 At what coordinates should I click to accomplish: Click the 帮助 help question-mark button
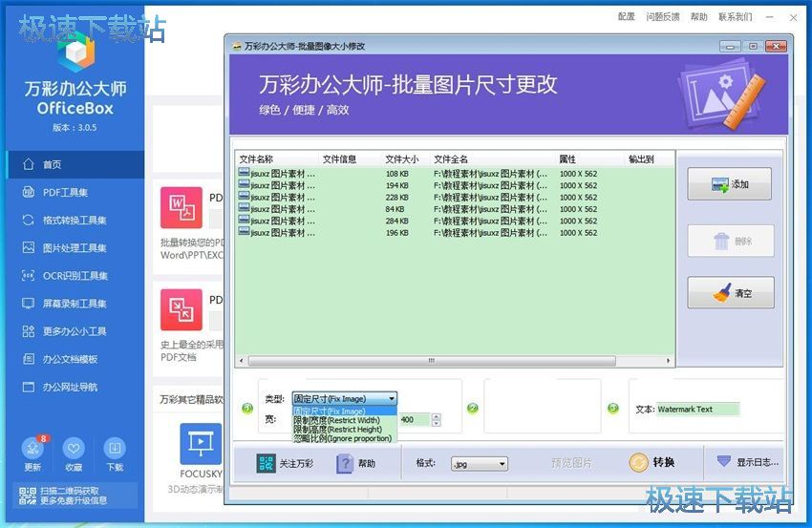pyautogui.click(x=355, y=463)
